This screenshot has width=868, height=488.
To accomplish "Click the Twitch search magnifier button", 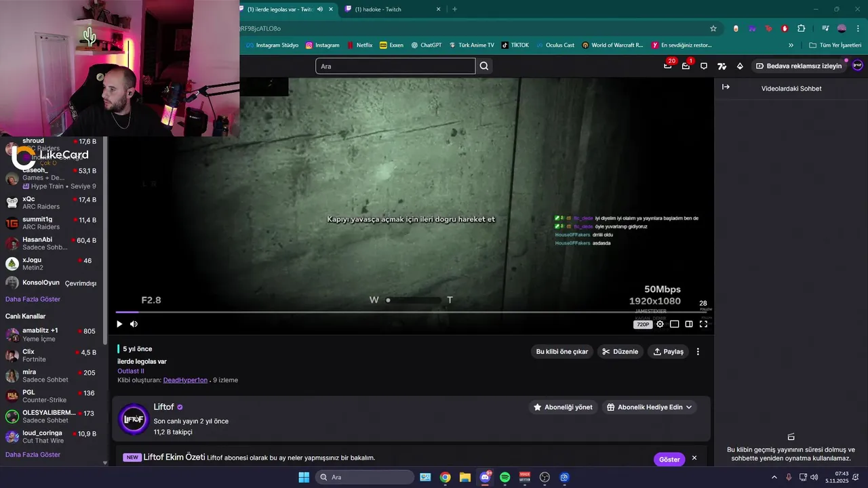I will pos(484,66).
